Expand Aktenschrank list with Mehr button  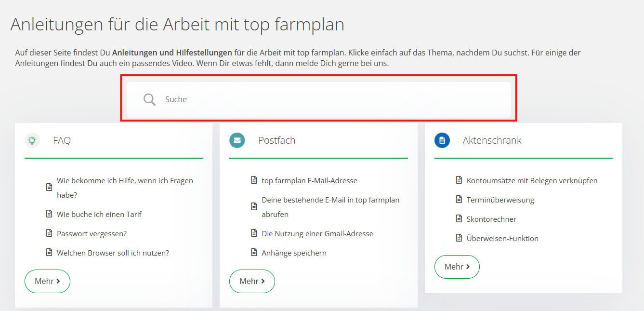coord(457,267)
